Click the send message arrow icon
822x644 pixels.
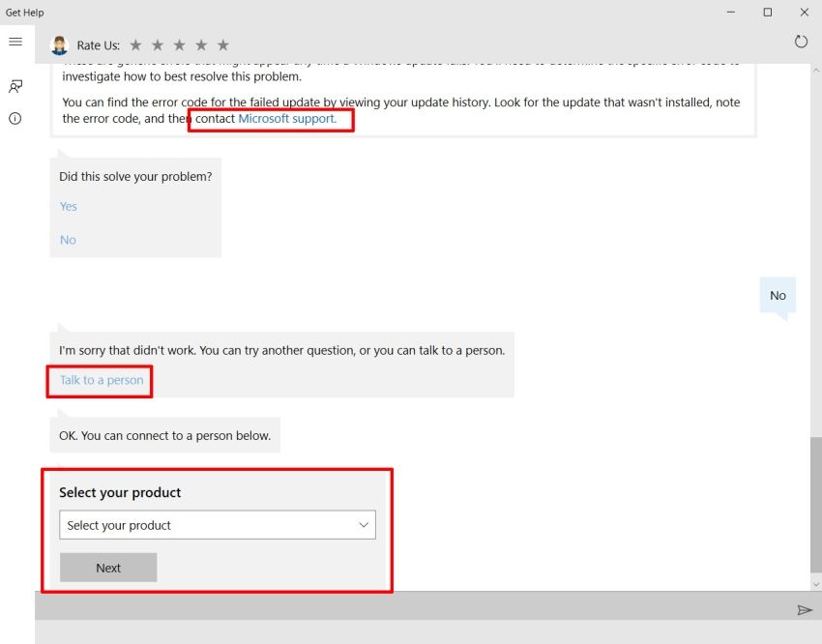805,610
